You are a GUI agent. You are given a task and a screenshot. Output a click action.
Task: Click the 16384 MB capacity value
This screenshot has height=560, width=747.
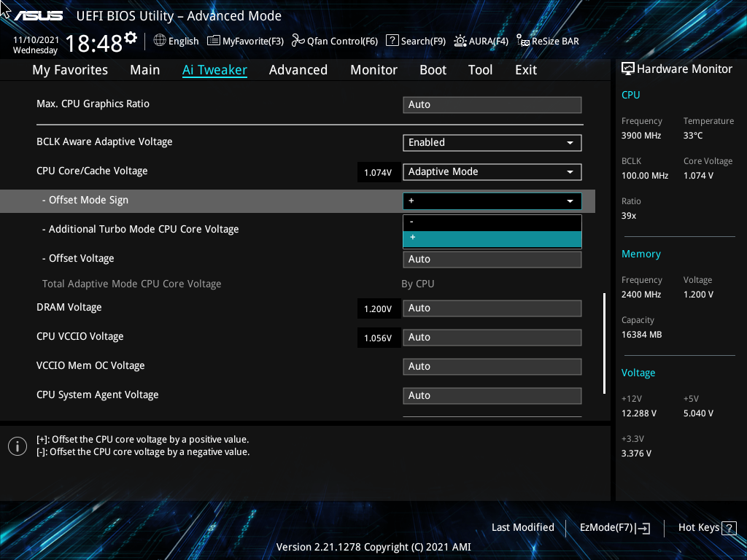(642, 335)
